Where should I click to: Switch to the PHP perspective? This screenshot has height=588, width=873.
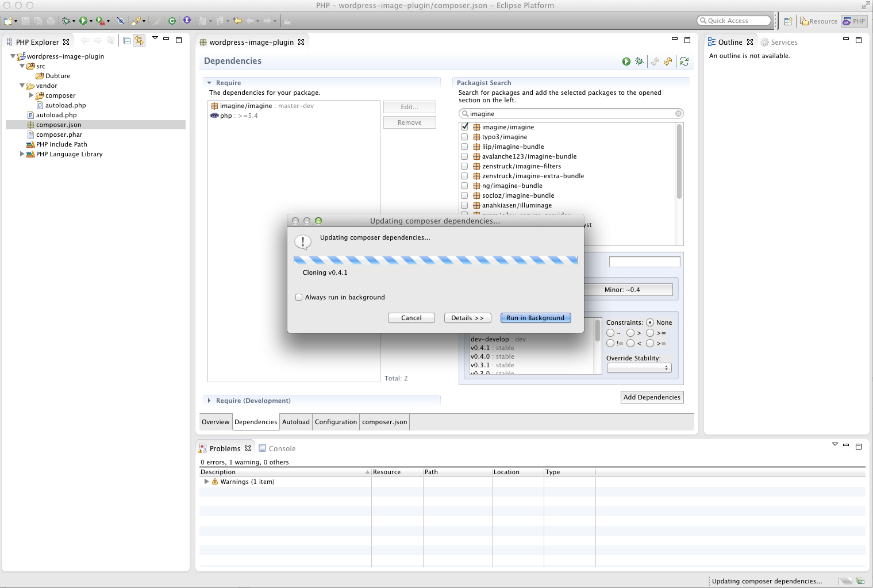click(x=854, y=21)
